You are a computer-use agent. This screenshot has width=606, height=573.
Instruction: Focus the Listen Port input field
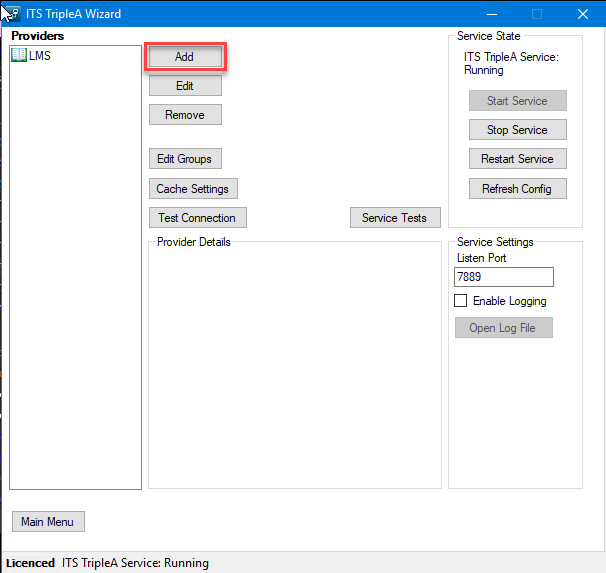click(x=503, y=277)
